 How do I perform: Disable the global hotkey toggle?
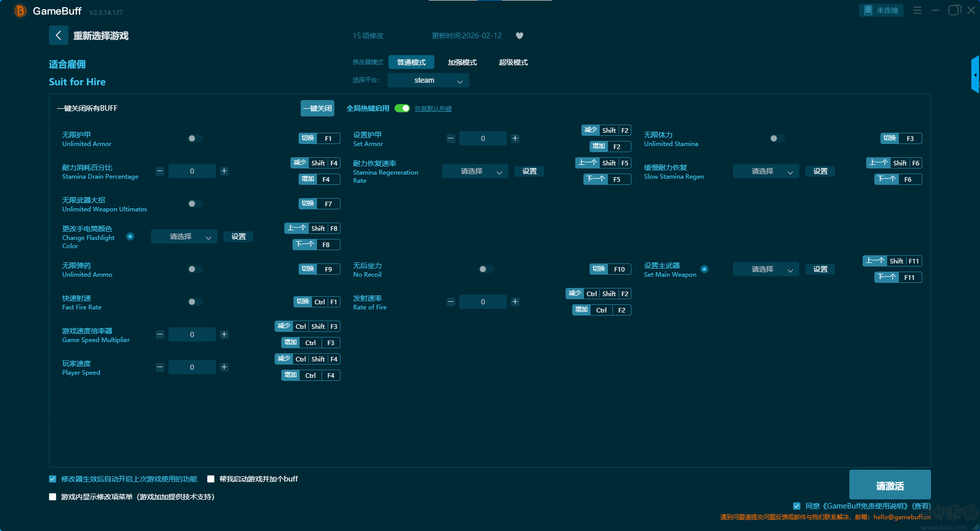(x=402, y=108)
